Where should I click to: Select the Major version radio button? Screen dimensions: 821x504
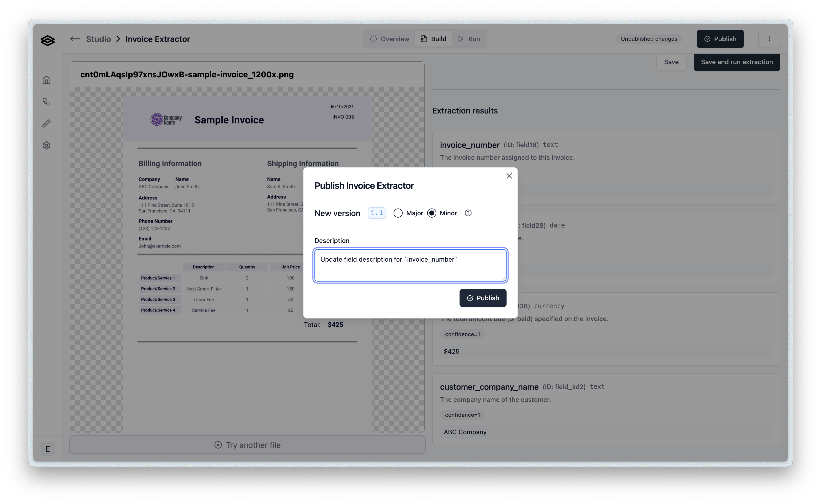(398, 213)
